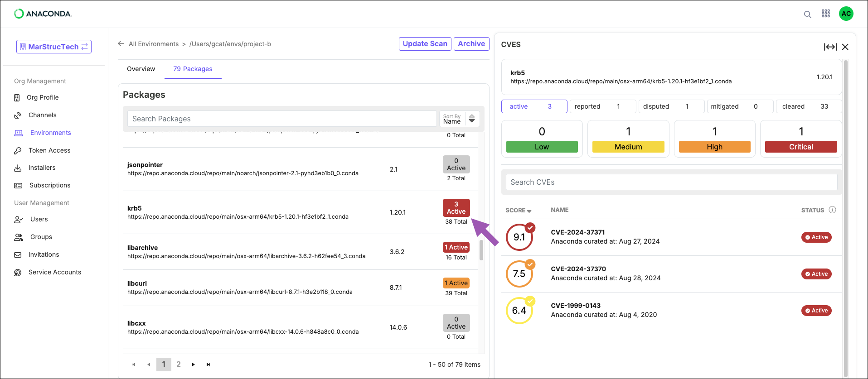Select page 1 in pagination
868x379 pixels.
click(x=164, y=365)
